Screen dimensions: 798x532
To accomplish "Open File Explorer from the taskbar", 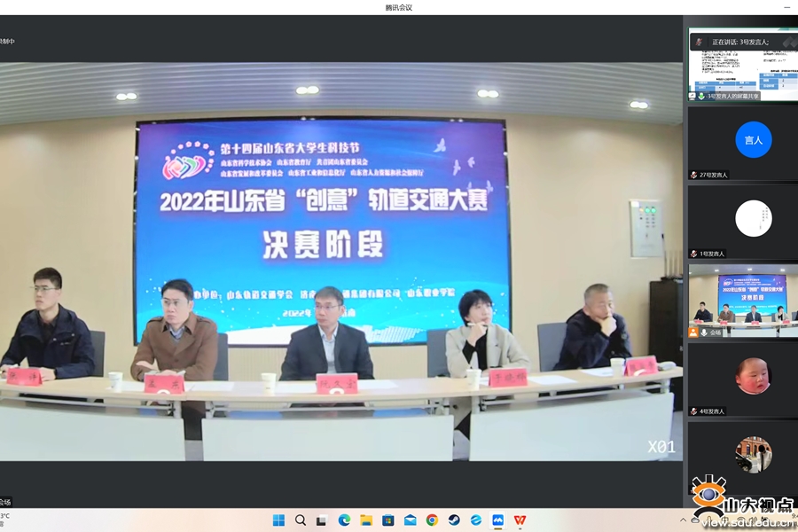I will click(365, 520).
